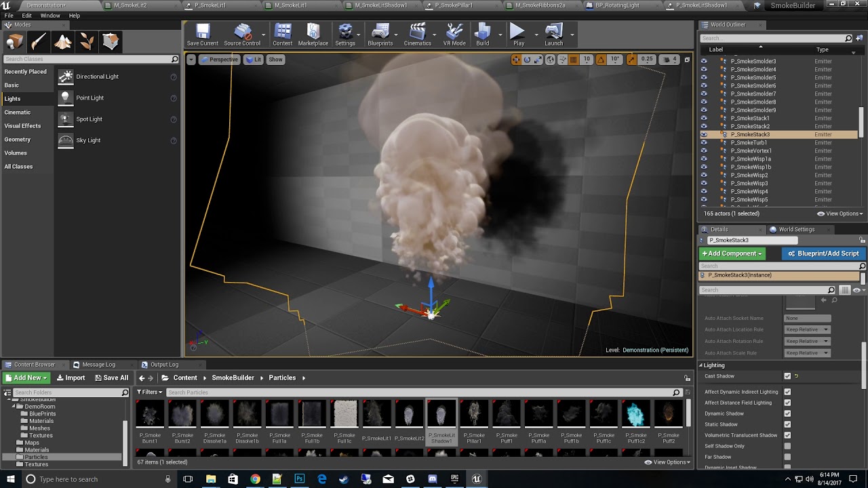Select Landscape mode icon
This screenshot has width=868, height=488.
(x=63, y=42)
